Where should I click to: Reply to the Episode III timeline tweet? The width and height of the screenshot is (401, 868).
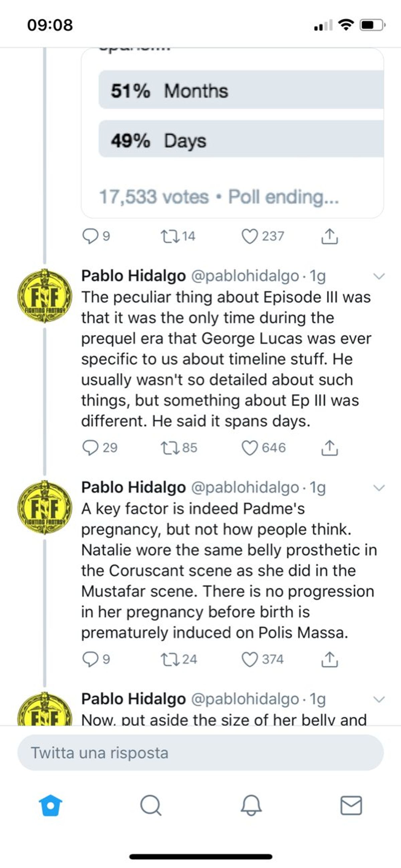90,448
